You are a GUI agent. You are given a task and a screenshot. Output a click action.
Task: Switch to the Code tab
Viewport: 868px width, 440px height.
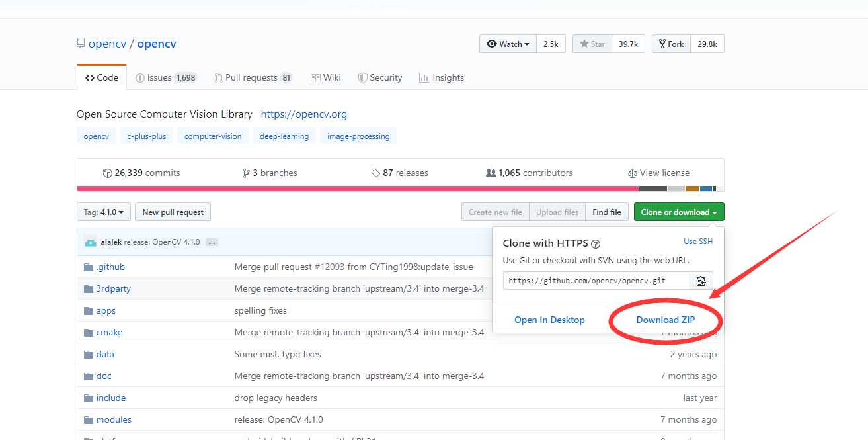coord(102,77)
